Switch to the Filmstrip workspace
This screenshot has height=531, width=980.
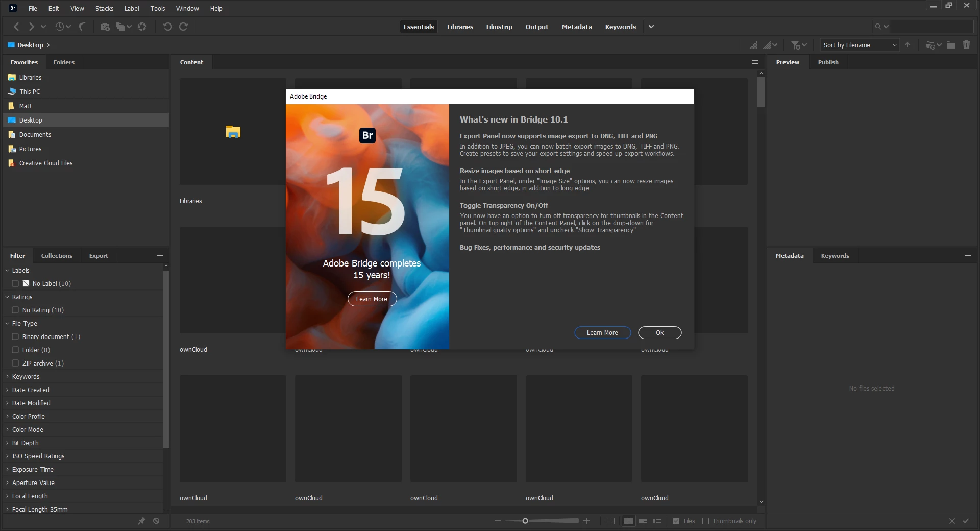tap(499, 27)
